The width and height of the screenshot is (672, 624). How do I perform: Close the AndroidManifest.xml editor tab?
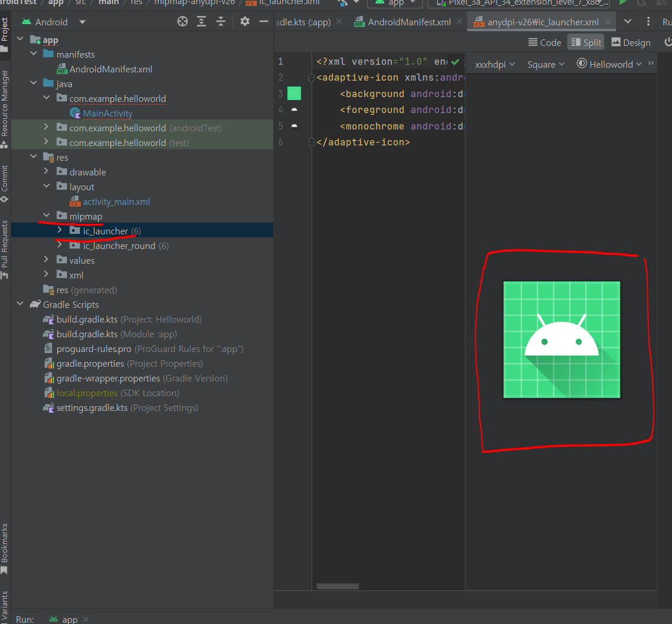(x=459, y=21)
